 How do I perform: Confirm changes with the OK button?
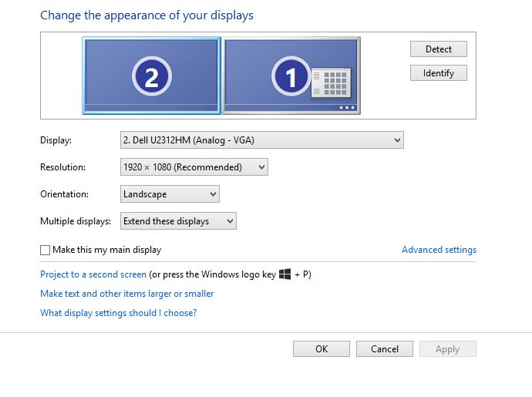click(x=322, y=349)
